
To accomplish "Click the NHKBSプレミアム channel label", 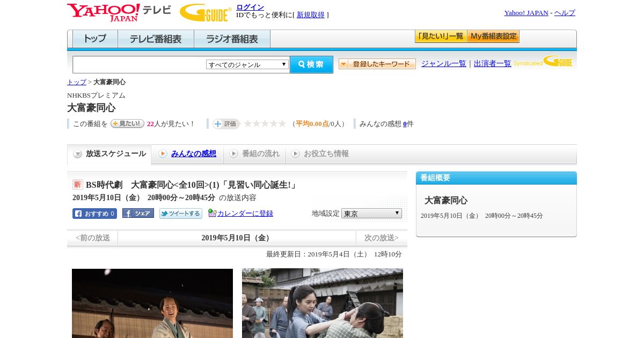I will (x=96, y=95).
